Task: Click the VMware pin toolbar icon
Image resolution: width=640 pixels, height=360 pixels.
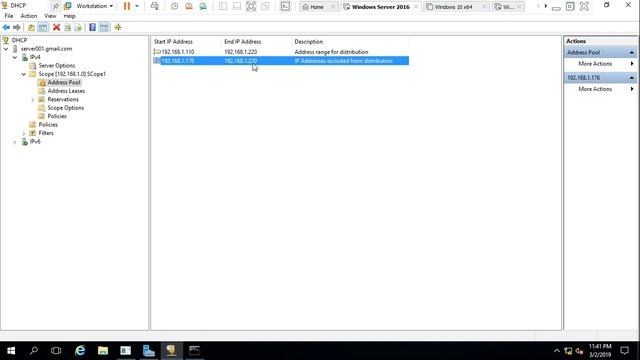Action: click(56, 6)
